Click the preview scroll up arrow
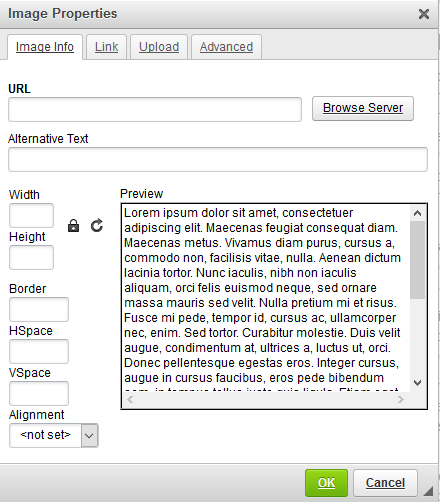This screenshot has height=504, width=441. 417,213
